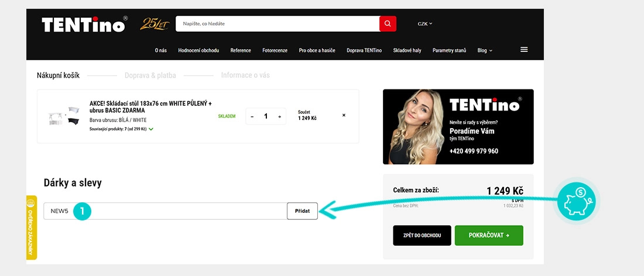Click the Dárky a slevy heading
This screenshot has height=276, width=644.
click(x=73, y=183)
